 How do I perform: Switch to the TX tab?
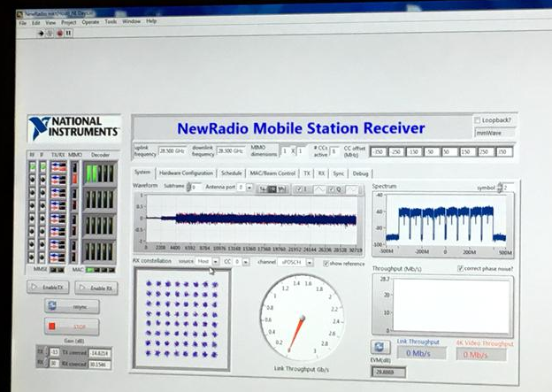coord(307,173)
